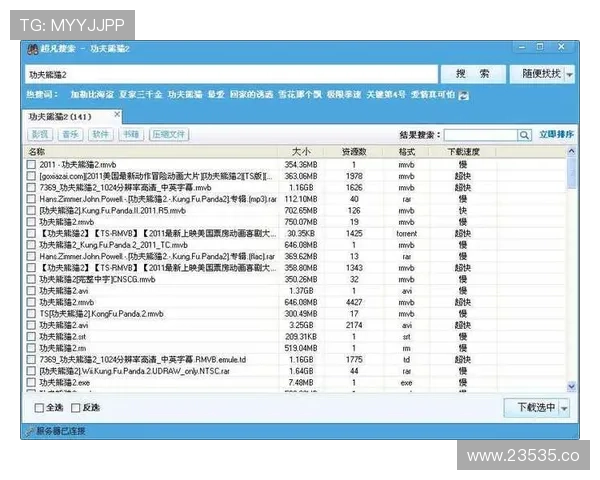The image size is (600, 480).
Task: Check the box for TS[功夫熊猫2].KongFu.Panda.2.rmvb
Action: 31,313
